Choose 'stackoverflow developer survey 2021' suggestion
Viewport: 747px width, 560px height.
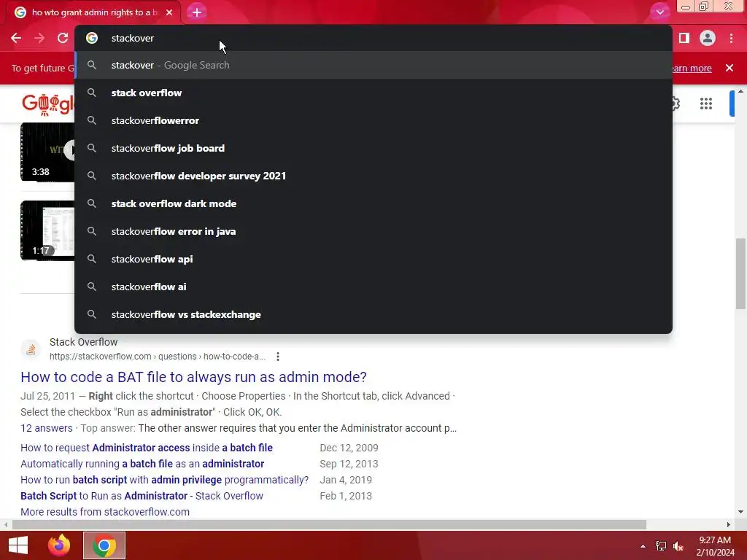click(373, 176)
